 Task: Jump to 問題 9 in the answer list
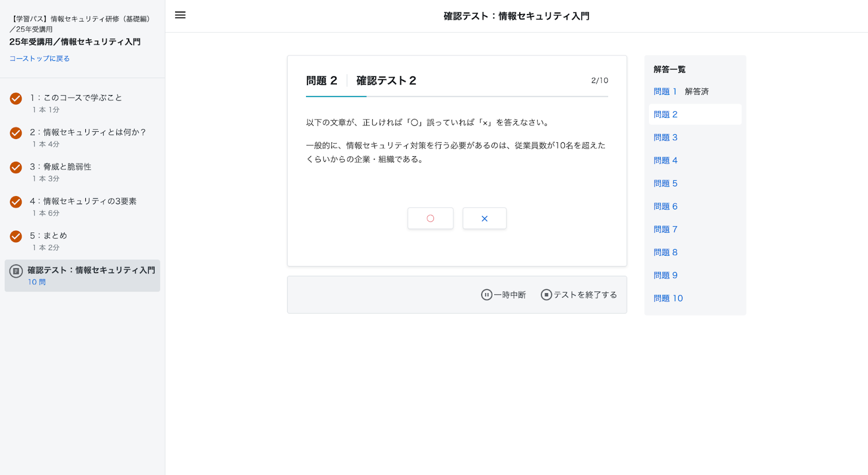(666, 275)
